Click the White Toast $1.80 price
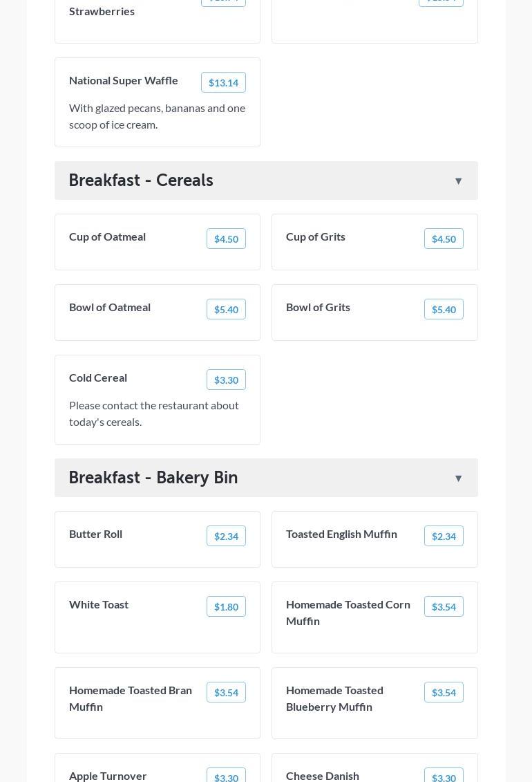Viewport: 532px width, 782px height. pyautogui.click(x=226, y=606)
